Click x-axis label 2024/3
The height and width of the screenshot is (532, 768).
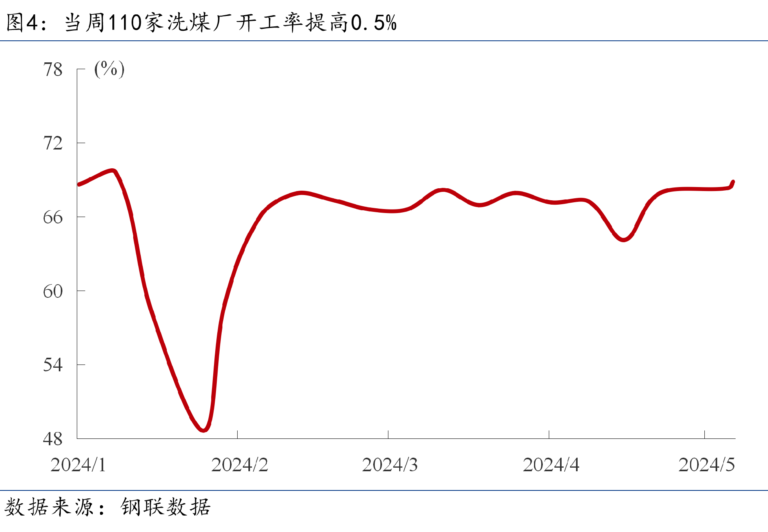tap(390, 464)
